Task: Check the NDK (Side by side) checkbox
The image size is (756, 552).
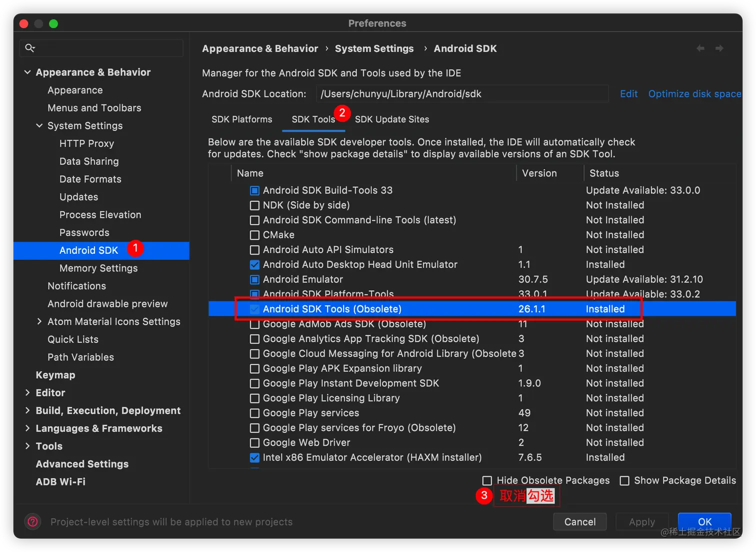Action: (254, 205)
